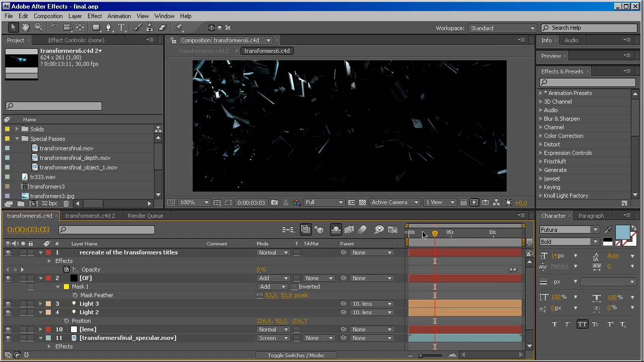Toggle Faux Italic text style

(x=569, y=324)
